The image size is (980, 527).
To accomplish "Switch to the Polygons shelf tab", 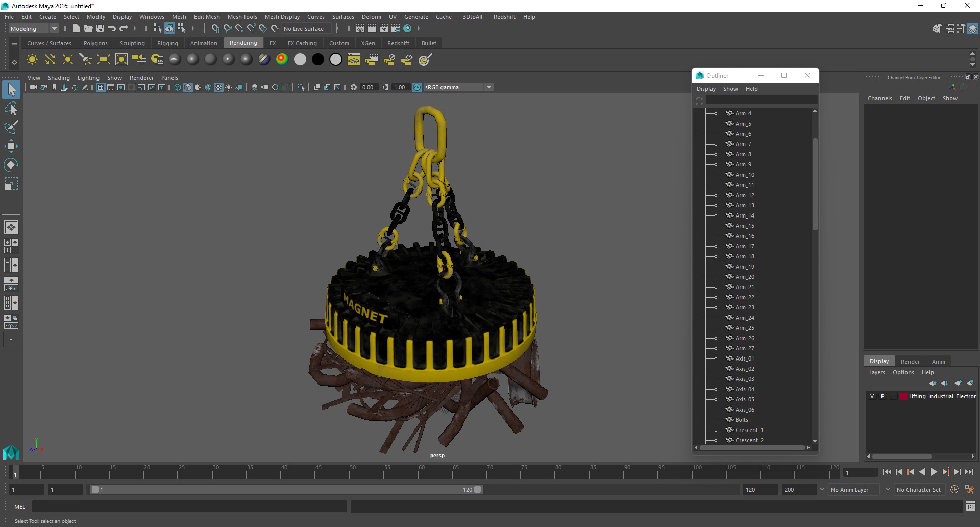I will coord(95,43).
